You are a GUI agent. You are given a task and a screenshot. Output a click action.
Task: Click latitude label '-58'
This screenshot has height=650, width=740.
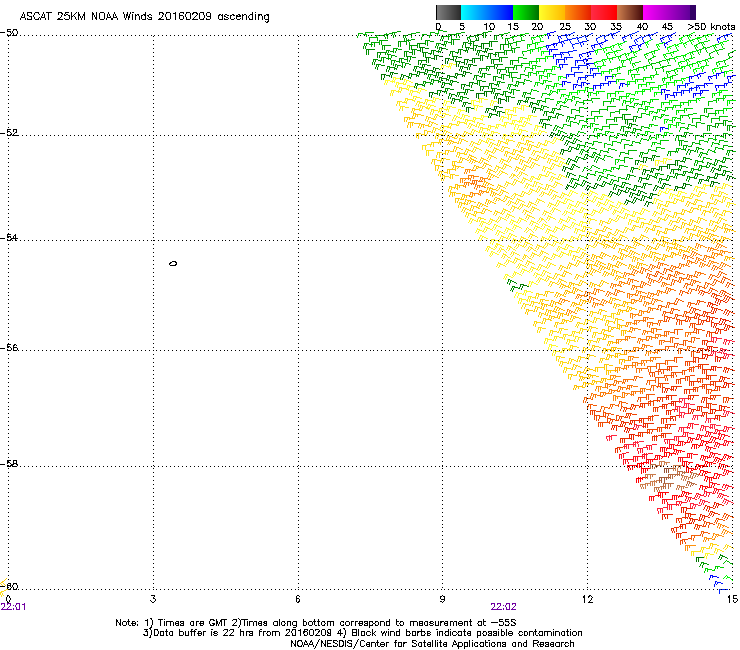point(9,464)
